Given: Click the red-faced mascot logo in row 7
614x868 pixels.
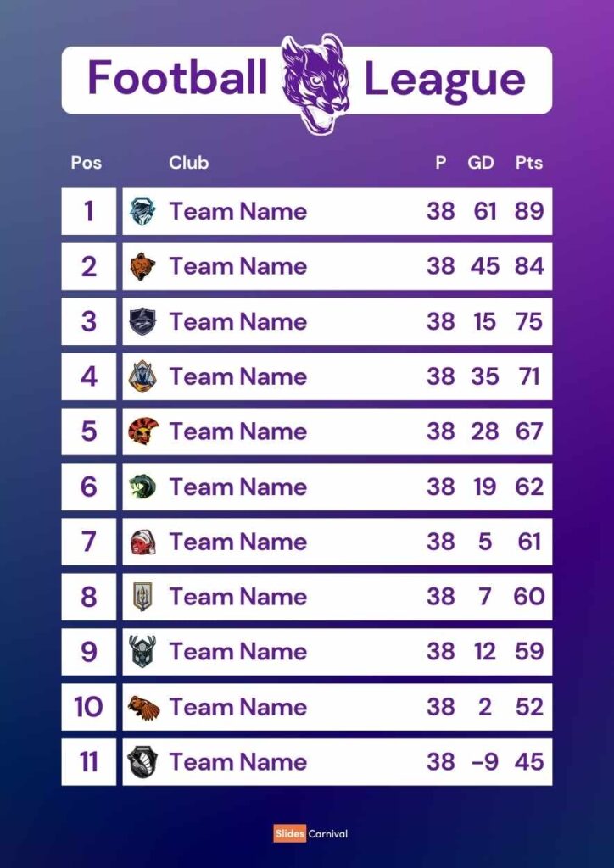Looking at the screenshot, I should [x=142, y=542].
